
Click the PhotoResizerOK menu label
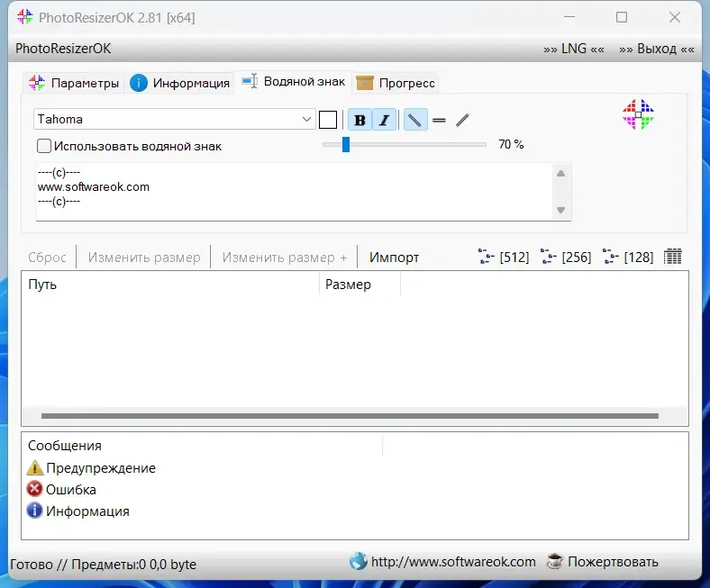coord(63,49)
